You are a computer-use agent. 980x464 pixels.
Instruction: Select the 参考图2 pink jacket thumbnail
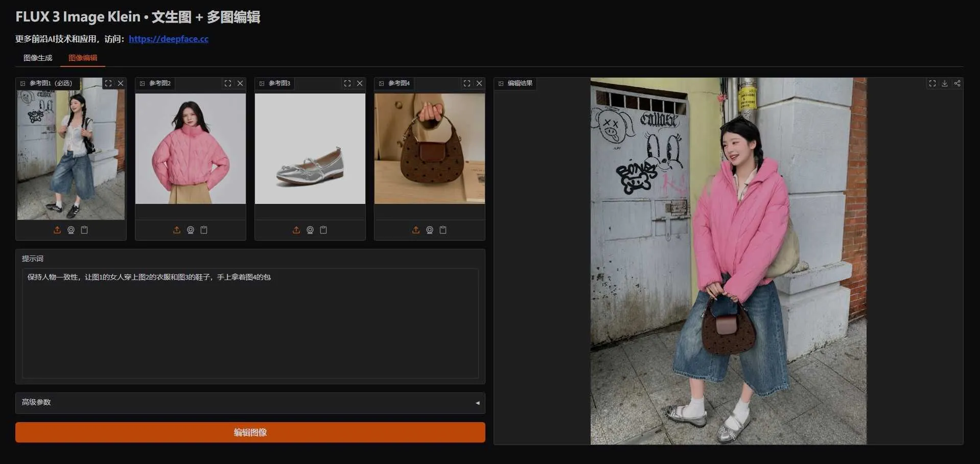pos(191,149)
